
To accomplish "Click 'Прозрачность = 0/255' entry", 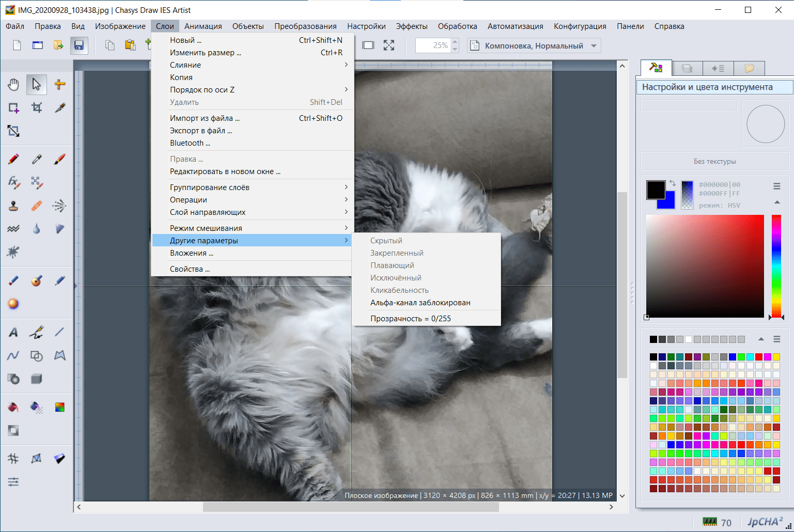I will coord(426,319).
